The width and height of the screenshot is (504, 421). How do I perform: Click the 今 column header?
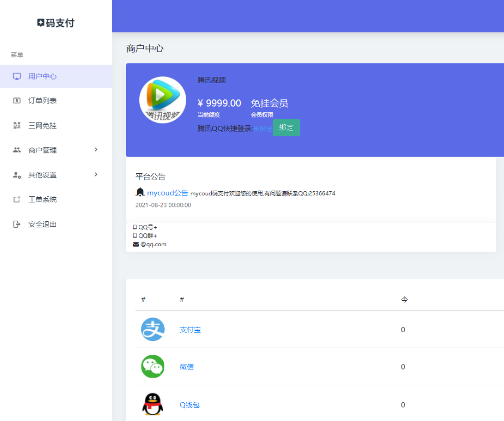[405, 300]
